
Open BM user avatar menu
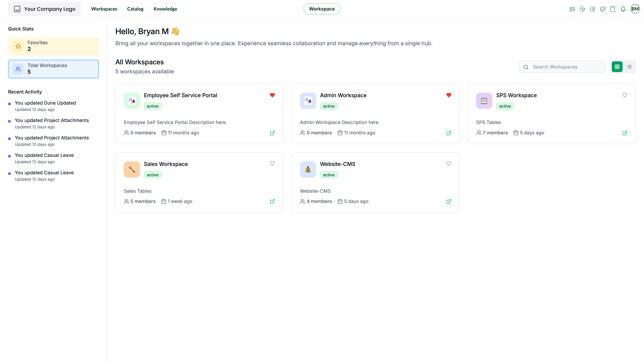[635, 9]
